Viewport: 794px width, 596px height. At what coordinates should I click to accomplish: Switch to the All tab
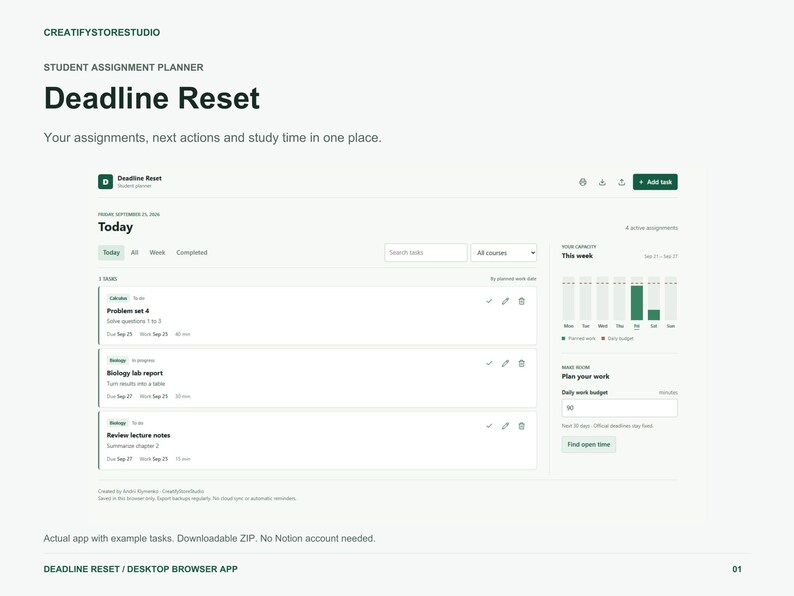point(135,253)
